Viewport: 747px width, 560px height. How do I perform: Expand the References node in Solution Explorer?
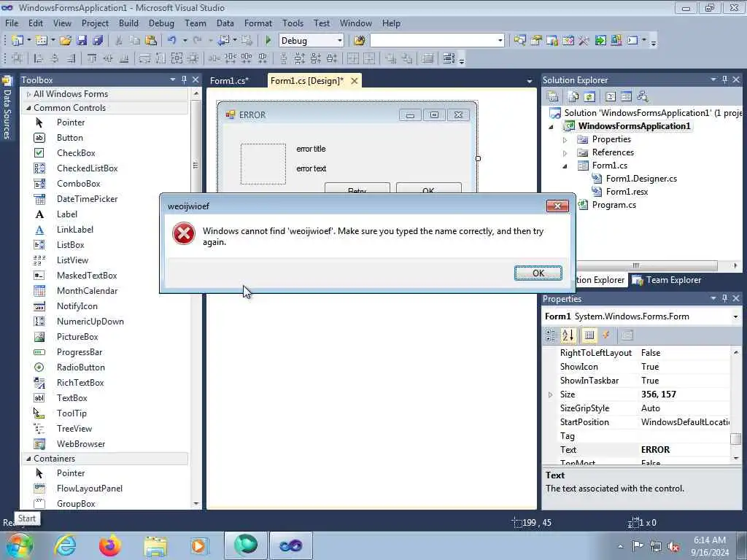[x=565, y=153]
